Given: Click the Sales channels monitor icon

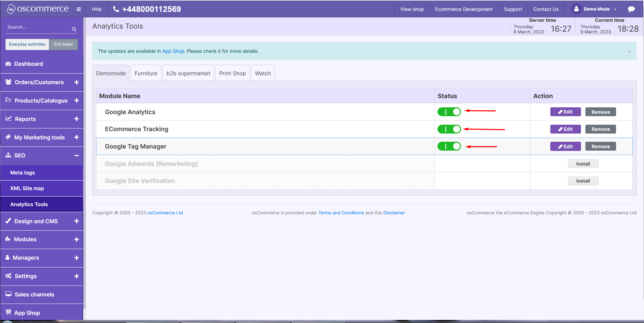Looking at the screenshot, I should pos(9,294).
